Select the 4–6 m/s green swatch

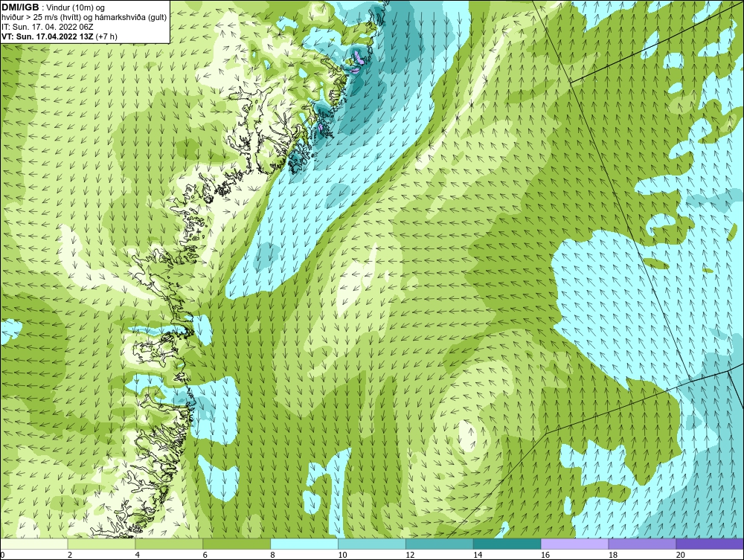169,544
